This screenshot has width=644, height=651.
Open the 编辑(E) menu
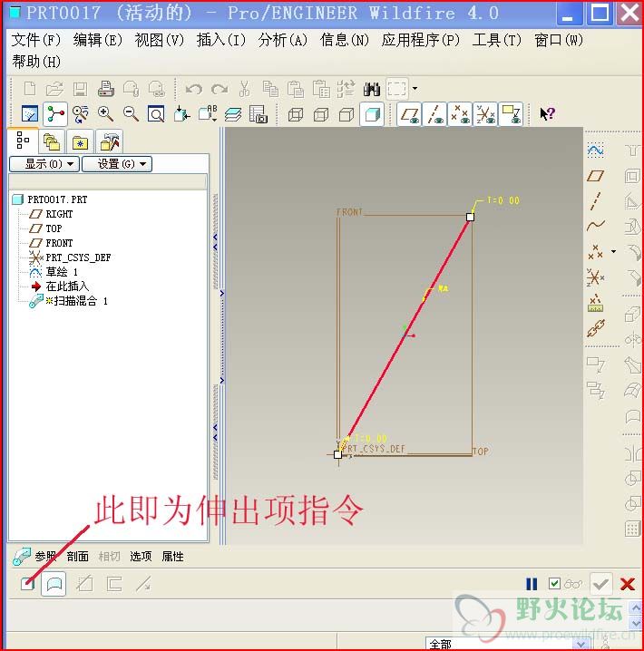[98, 40]
